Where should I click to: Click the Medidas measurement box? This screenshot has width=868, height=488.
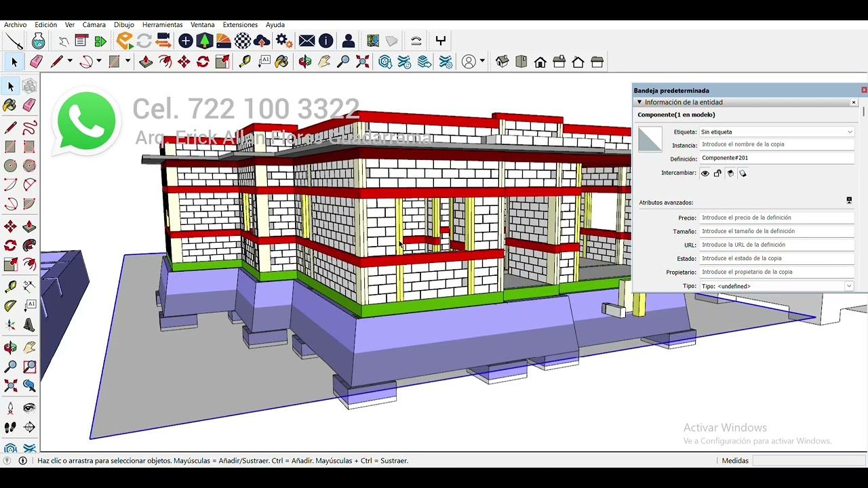coord(809,460)
